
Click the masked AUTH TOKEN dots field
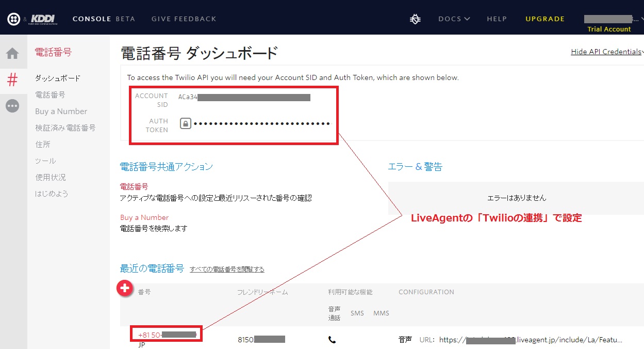261,124
